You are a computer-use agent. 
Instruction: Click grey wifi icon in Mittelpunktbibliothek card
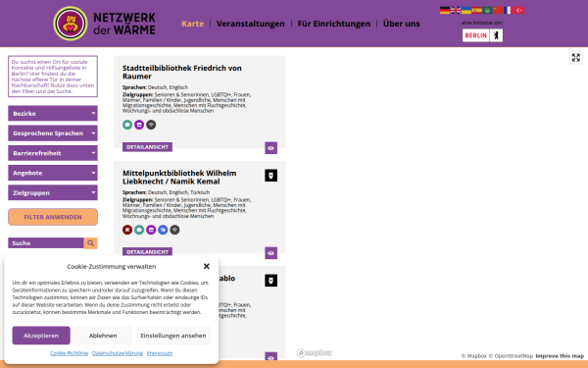(x=174, y=230)
